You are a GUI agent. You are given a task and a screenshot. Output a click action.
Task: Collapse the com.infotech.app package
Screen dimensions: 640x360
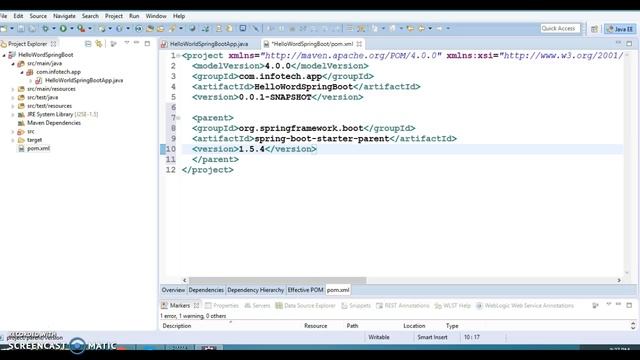22,72
